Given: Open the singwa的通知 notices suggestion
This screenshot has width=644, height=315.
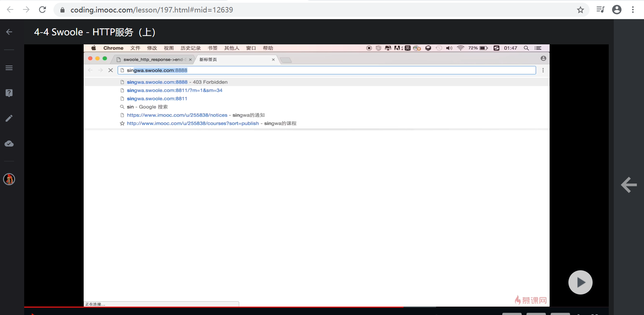Looking at the screenshot, I should 316,115.
